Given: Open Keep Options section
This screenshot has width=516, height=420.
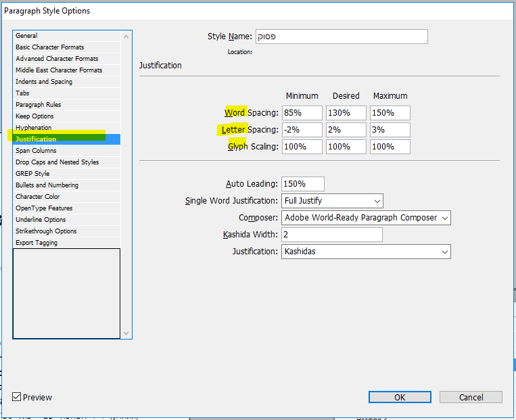Looking at the screenshot, I should point(66,116).
